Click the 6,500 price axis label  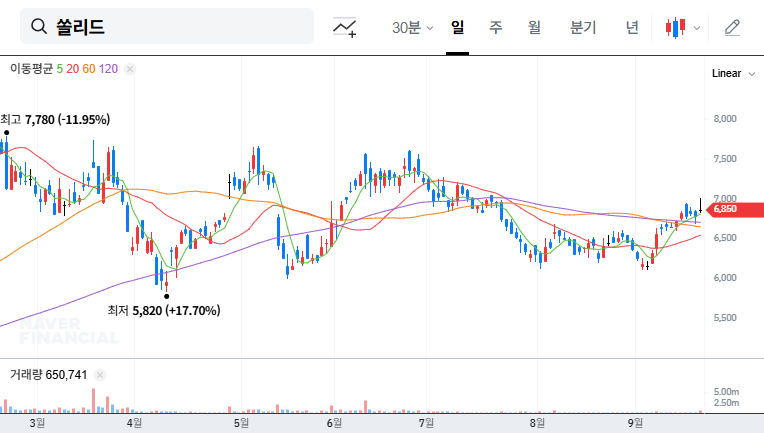point(725,238)
